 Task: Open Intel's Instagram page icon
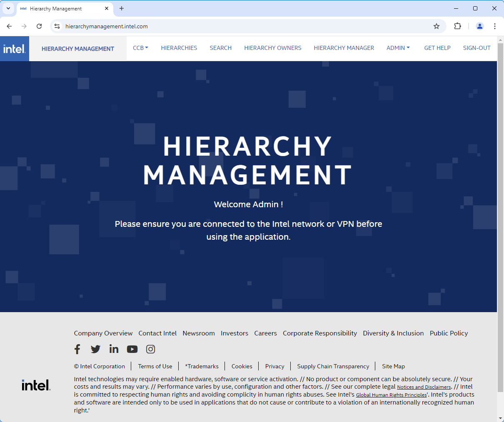click(151, 349)
